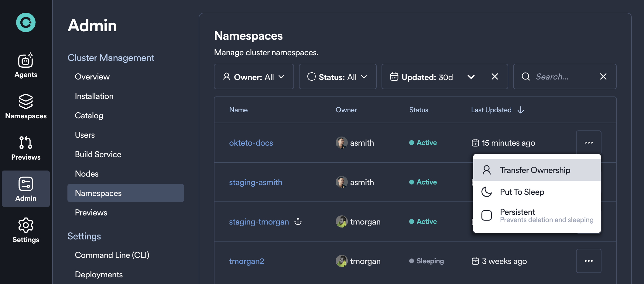Clear the Updated: 30d filter
Screen dimensions: 644x284
tap(495, 76)
